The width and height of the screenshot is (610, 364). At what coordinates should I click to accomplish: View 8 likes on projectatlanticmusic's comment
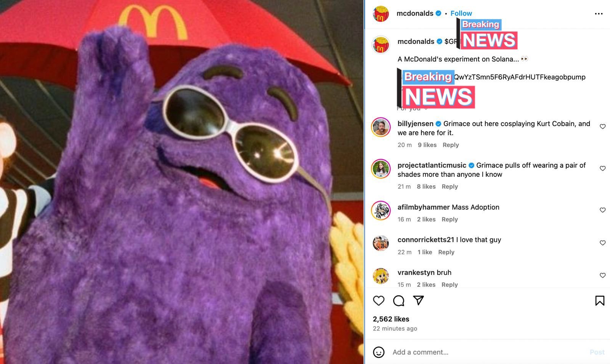[426, 186]
